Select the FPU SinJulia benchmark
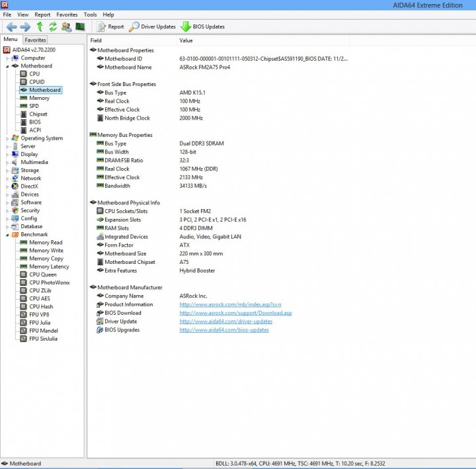Screen dimensions: 476x469 tap(44, 339)
